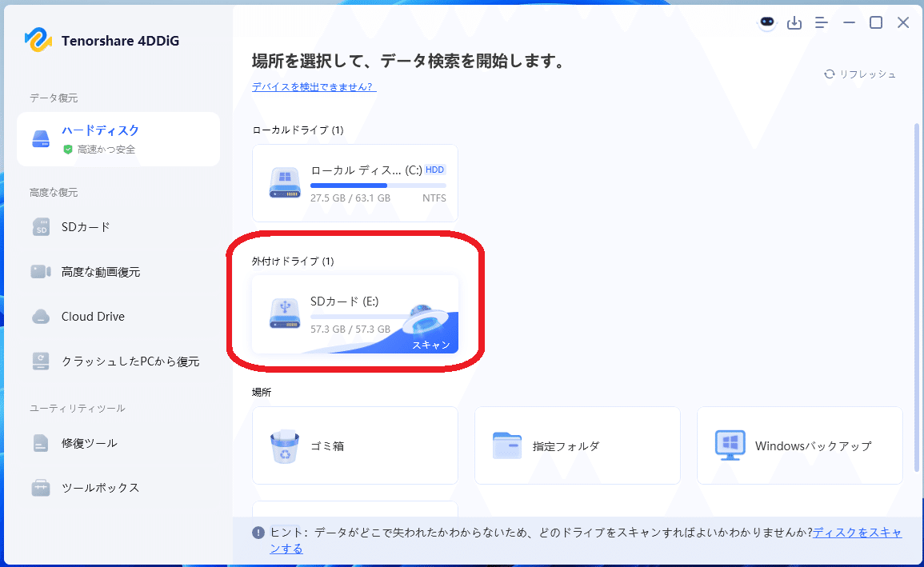
Task: Open Windowsバックアップ recovery location
Action: 798,445
